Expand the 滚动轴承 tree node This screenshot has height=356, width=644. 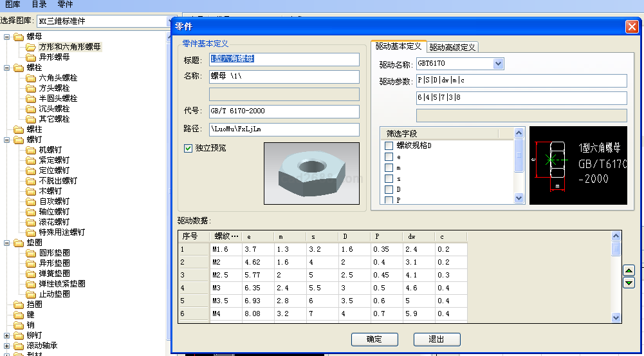click(6, 346)
